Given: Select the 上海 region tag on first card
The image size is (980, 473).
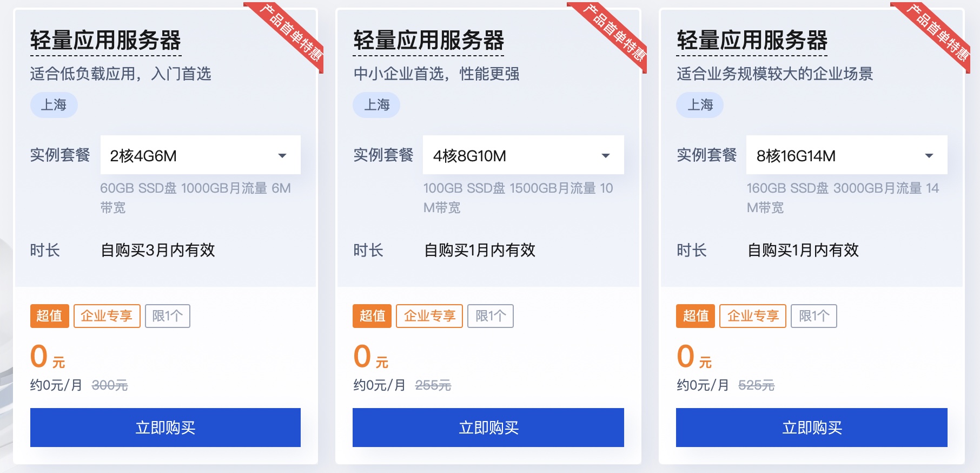Looking at the screenshot, I should (x=54, y=105).
